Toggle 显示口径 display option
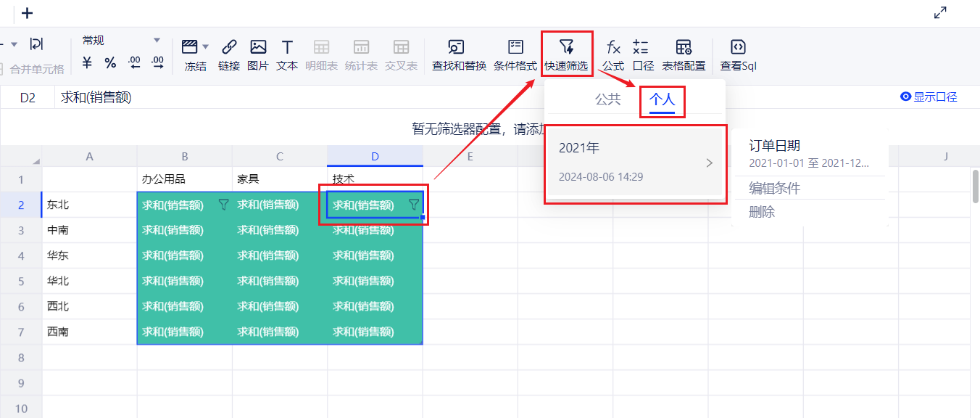This screenshot has width=980, height=418. [x=929, y=97]
